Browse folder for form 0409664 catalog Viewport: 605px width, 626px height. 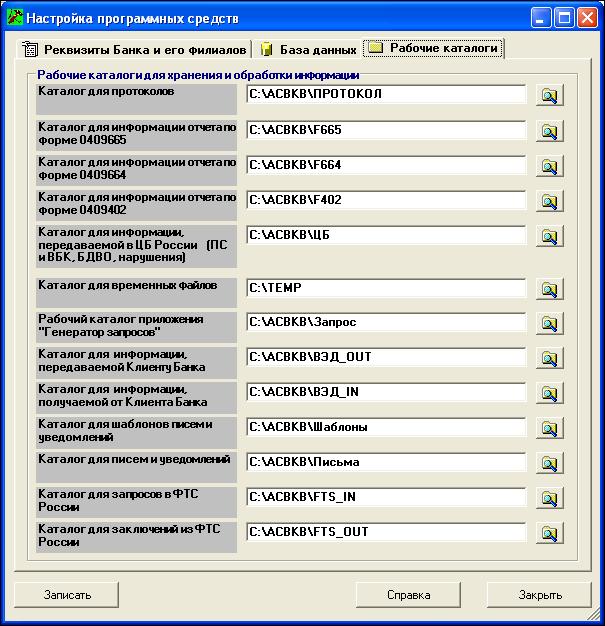click(549, 166)
